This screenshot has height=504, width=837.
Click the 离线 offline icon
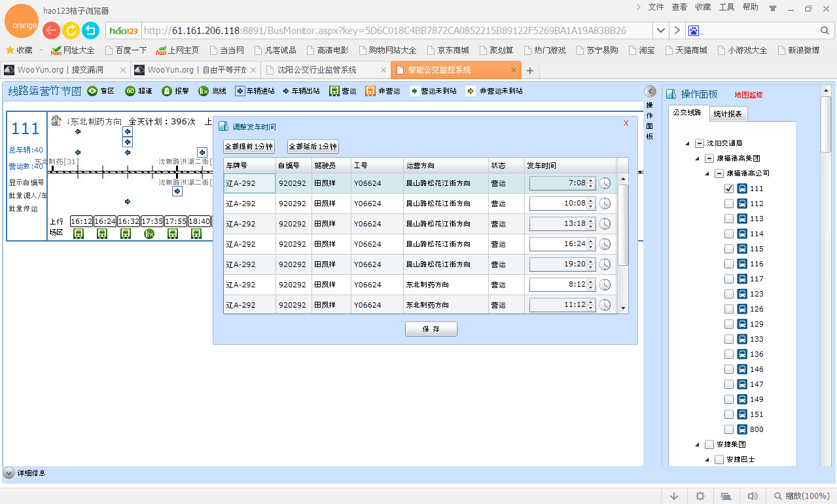click(x=204, y=91)
